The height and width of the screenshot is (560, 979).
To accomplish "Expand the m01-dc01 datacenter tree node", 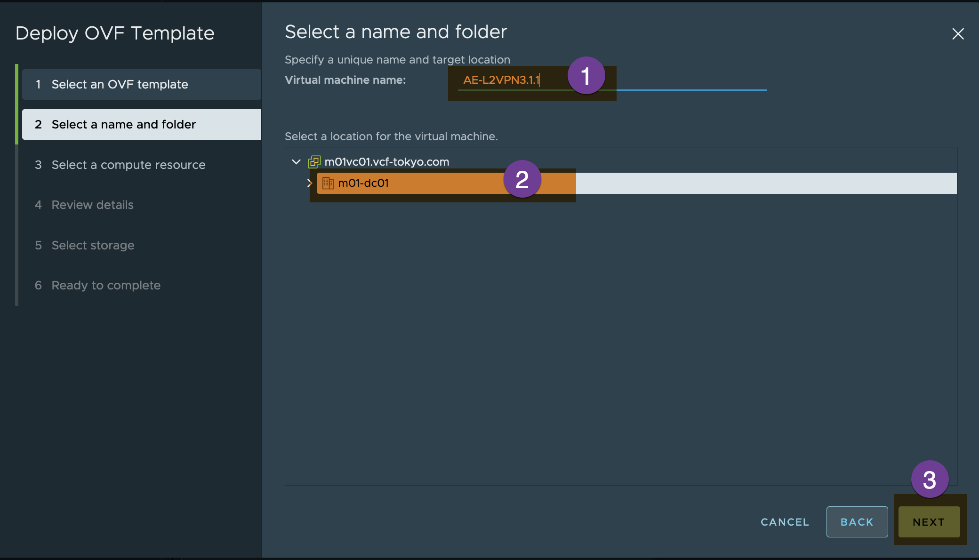I will [308, 183].
